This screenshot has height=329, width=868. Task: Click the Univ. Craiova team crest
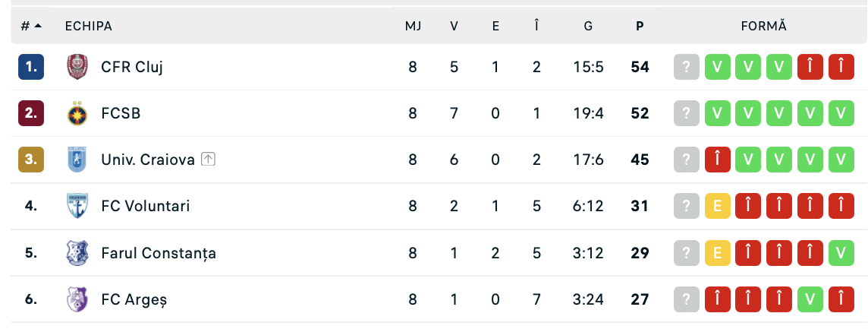point(77,160)
